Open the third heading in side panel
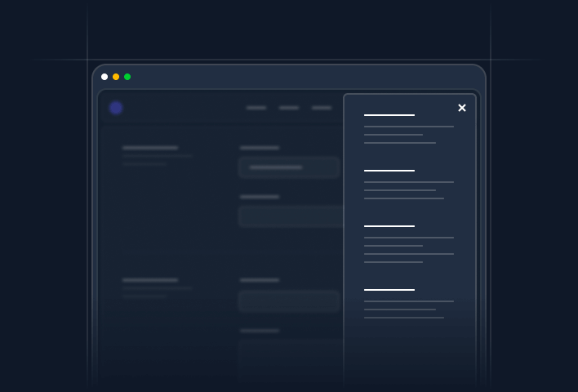Viewport: 578px width, 392px height. click(389, 226)
